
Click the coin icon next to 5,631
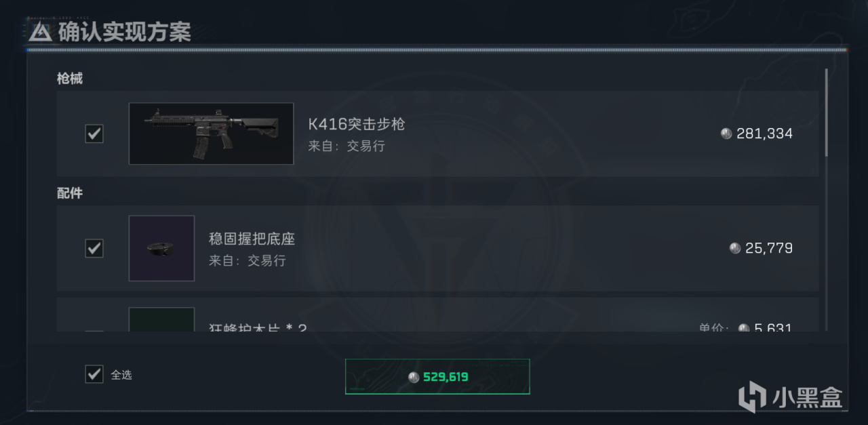click(744, 328)
